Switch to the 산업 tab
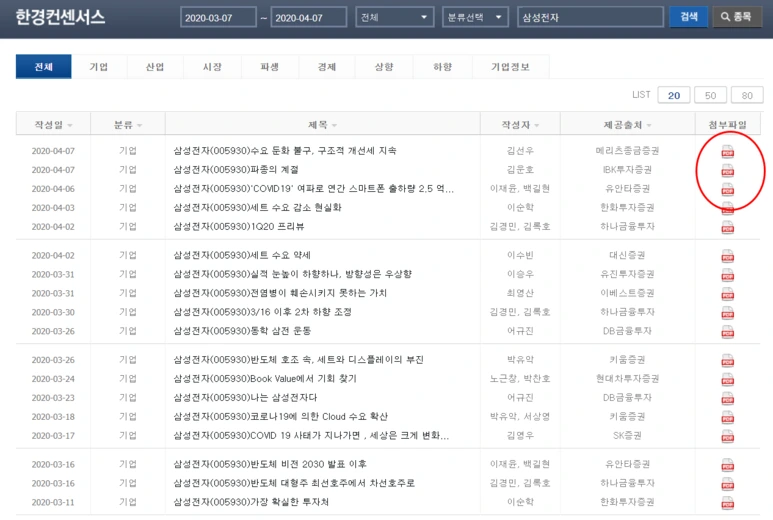This screenshot has width=773, height=520. pyautogui.click(x=155, y=67)
